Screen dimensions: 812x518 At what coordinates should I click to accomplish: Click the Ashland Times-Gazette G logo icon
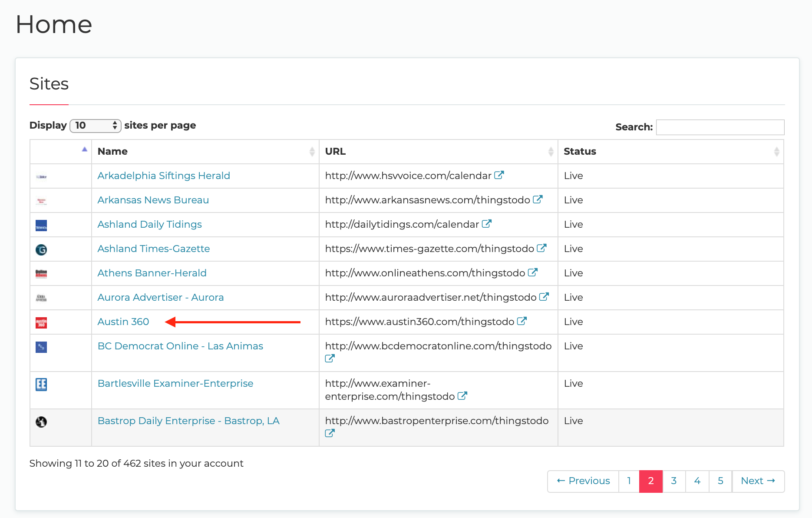(x=41, y=249)
